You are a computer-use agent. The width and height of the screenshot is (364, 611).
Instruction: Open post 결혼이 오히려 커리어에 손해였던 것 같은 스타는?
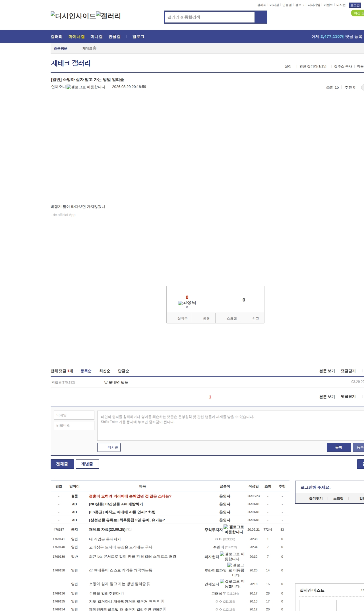[130, 496]
